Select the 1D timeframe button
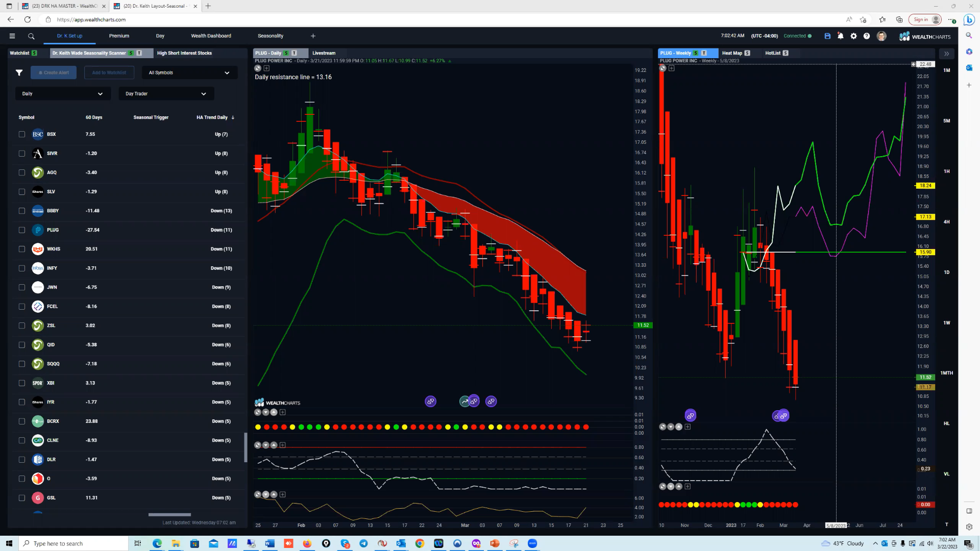This screenshot has width=980, height=551. (947, 272)
